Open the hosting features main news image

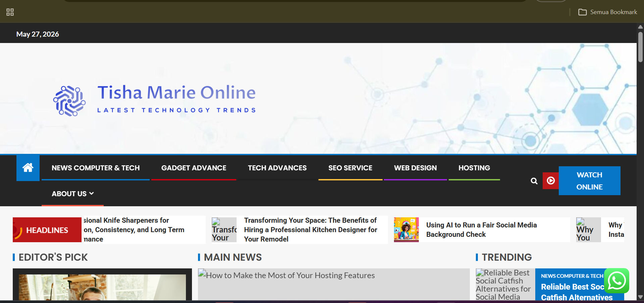(x=334, y=284)
